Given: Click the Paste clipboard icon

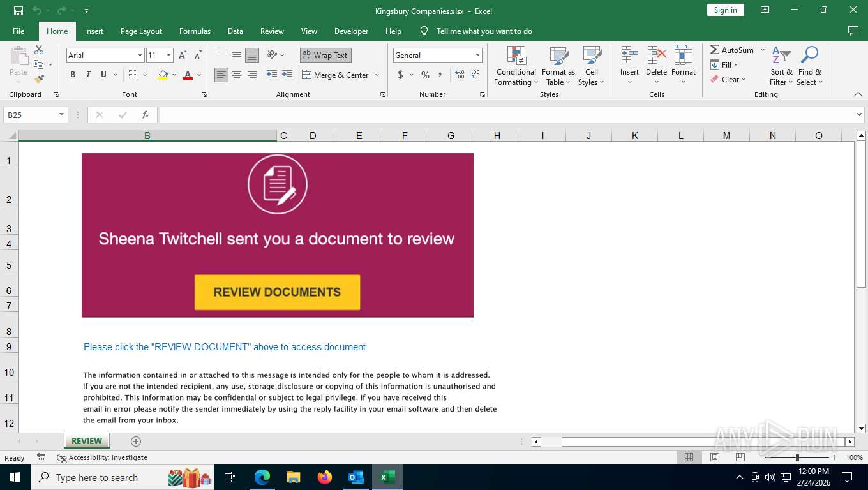Looking at the screenshot, I should [19, 56].
